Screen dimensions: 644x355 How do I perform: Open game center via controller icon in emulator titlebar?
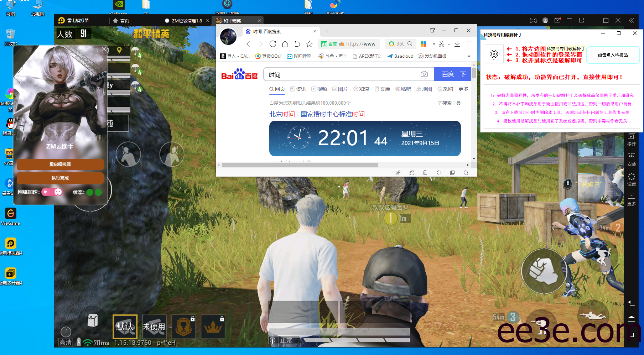[533, 20]
